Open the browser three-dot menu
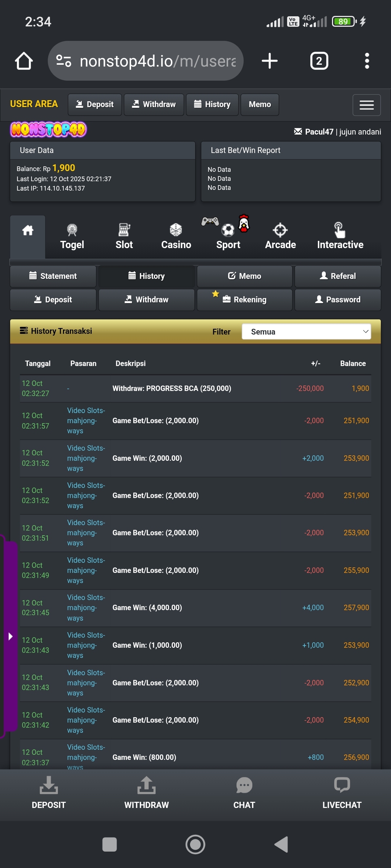 367,61
